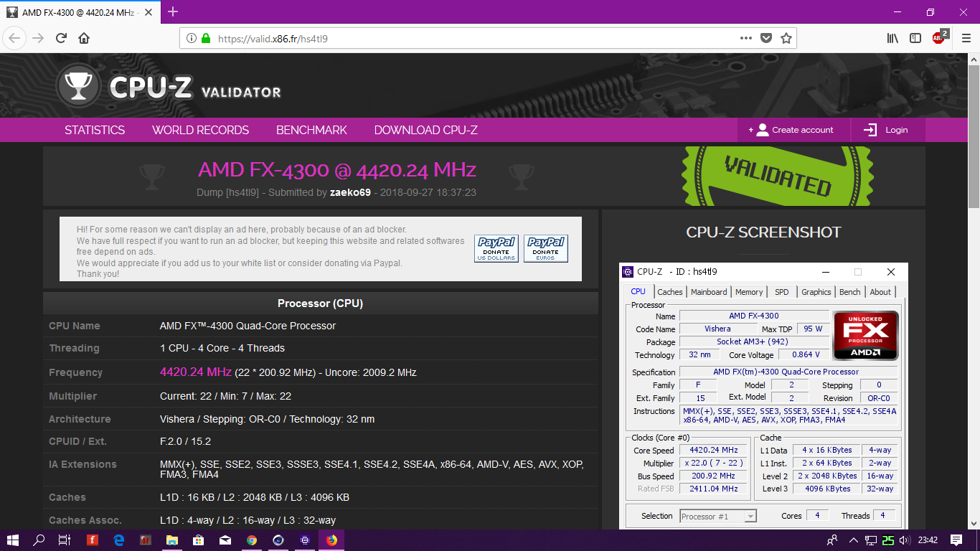The width and height of the screenshot is (980, 551).
Task: Select the About tab in CPU-Z screenshot
Action: 880,292
